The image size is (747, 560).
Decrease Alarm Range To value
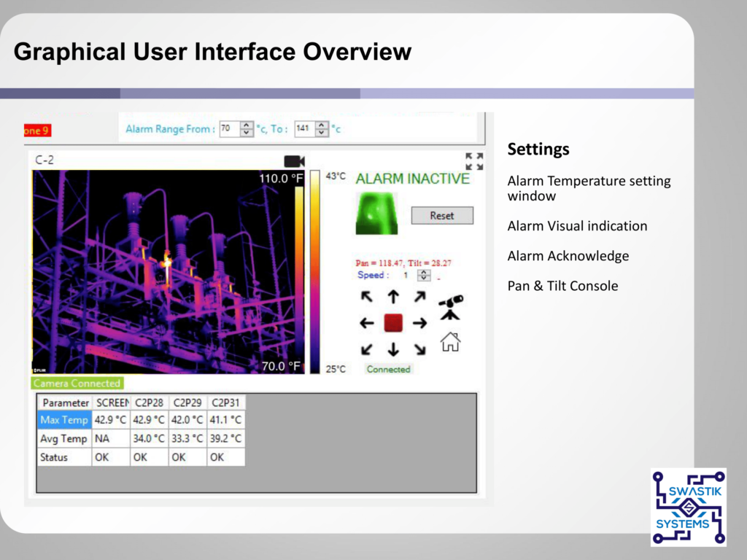[322, 133]
